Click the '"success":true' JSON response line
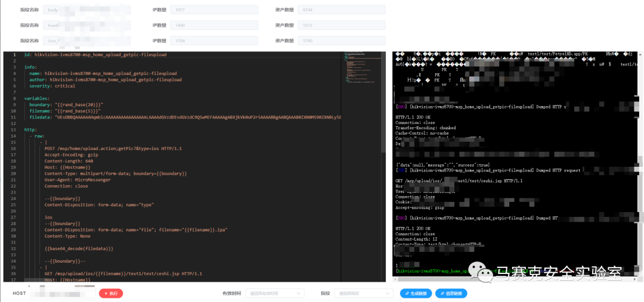Image resolution: width=644 pixels, height=302 pixels. (x=442, y=164)
